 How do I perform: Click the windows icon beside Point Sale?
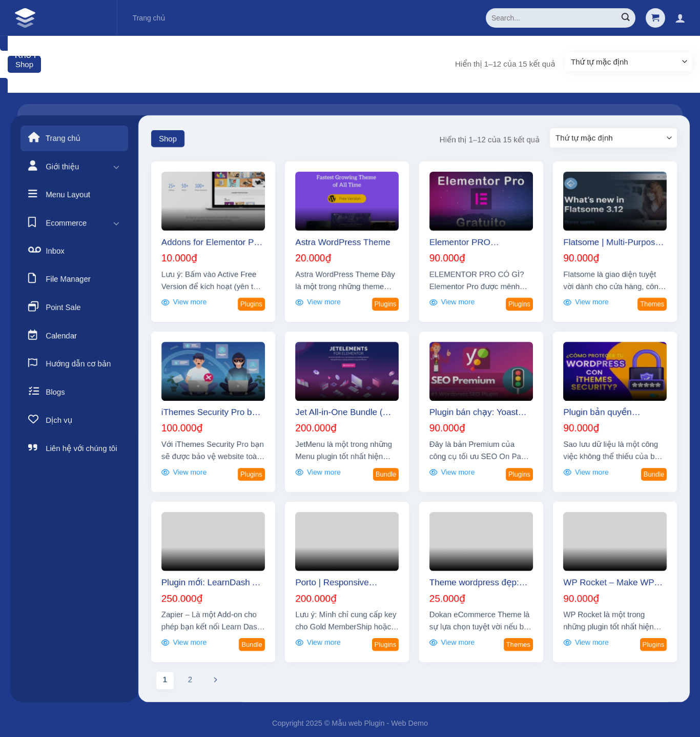tap(33, 306)
